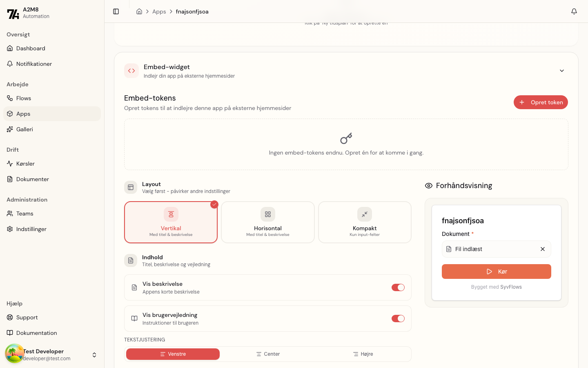Open the Flows section in sidebar
Screen dimensions: 588x368
pos(23,98)
